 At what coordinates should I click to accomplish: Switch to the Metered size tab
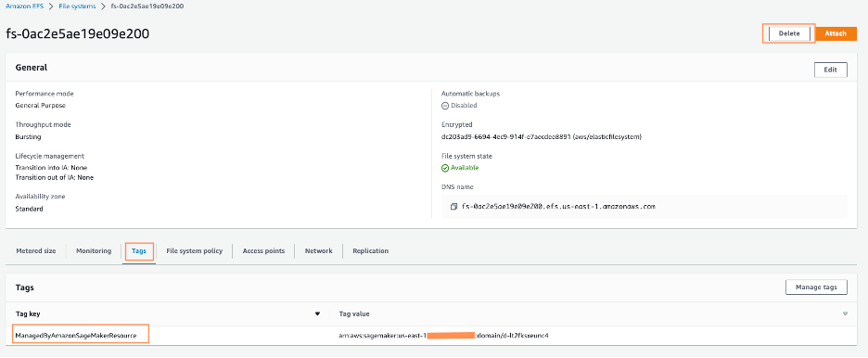36,250
